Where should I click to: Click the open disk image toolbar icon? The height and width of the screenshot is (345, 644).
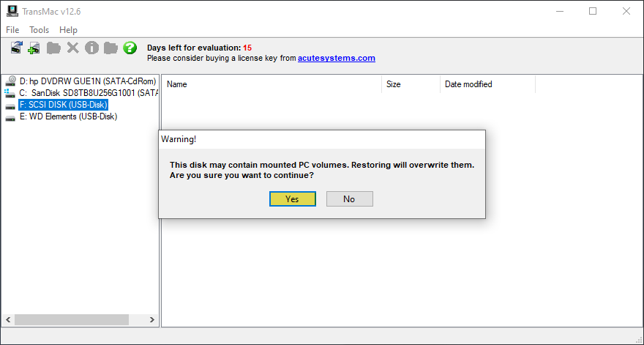pyautogui.click(x=16, y=48)
